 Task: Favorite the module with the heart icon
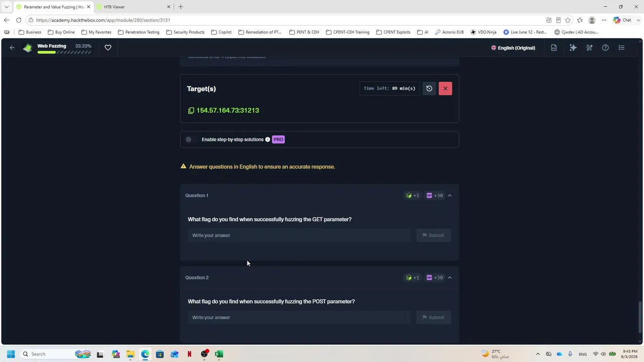[x=108, y=48]
